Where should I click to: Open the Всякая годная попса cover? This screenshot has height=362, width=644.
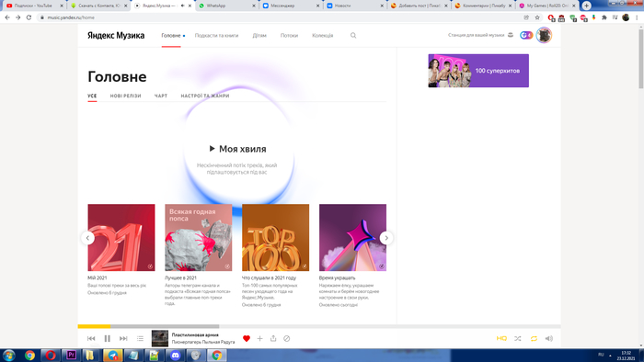[199, 237]
